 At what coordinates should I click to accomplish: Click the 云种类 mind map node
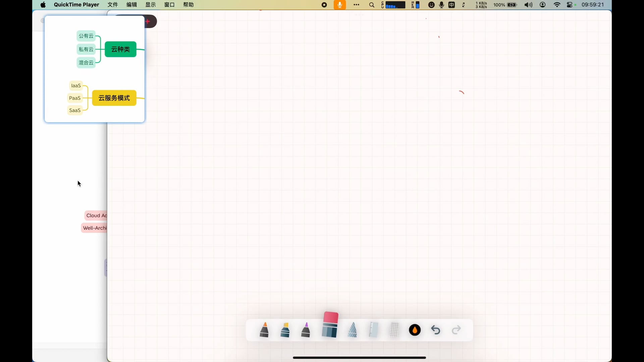pos(120,49)
